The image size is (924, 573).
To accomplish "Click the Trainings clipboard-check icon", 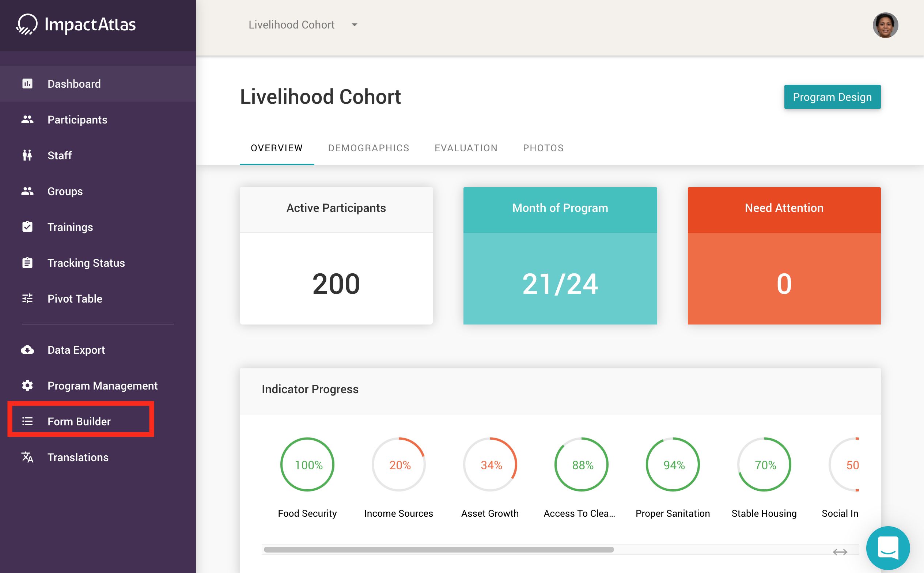I will pyautogui.click(x=27, y=227).
